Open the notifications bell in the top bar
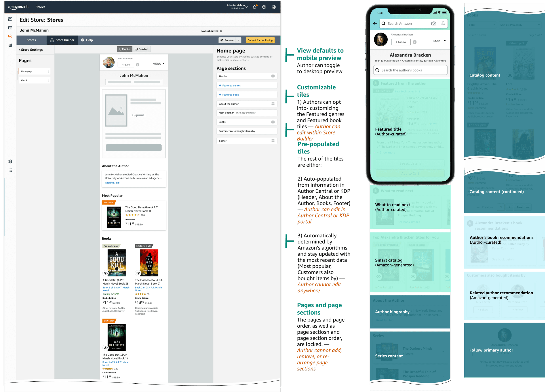The image size is (548, 392). click(254, 7)
